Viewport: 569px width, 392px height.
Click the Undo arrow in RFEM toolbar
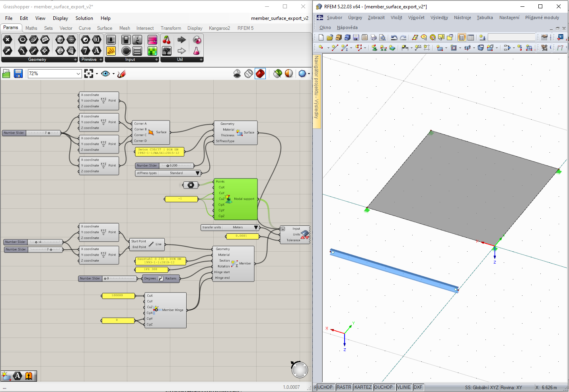[394, 37]
